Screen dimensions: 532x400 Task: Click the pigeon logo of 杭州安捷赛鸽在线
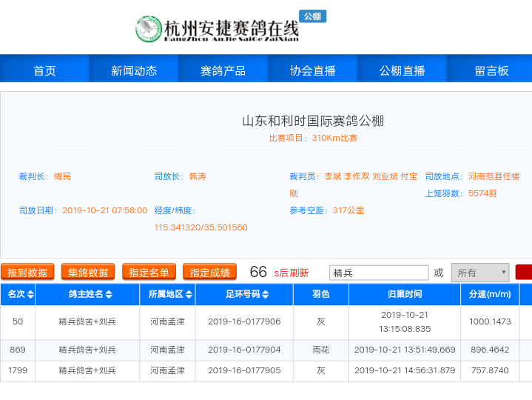coord(148,29)
